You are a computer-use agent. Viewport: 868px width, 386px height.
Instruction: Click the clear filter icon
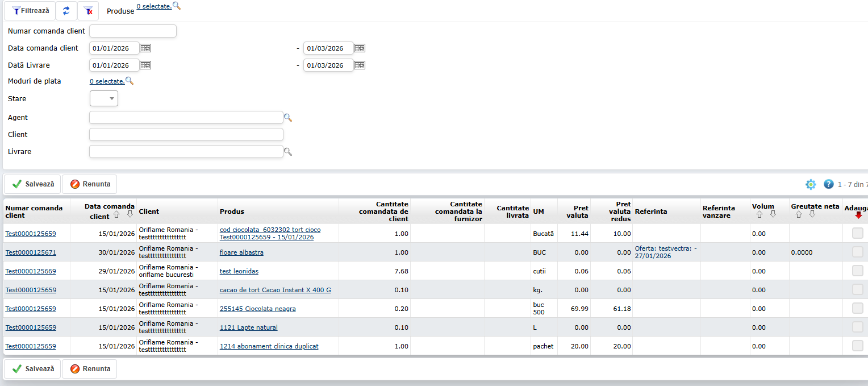[88, 11]
